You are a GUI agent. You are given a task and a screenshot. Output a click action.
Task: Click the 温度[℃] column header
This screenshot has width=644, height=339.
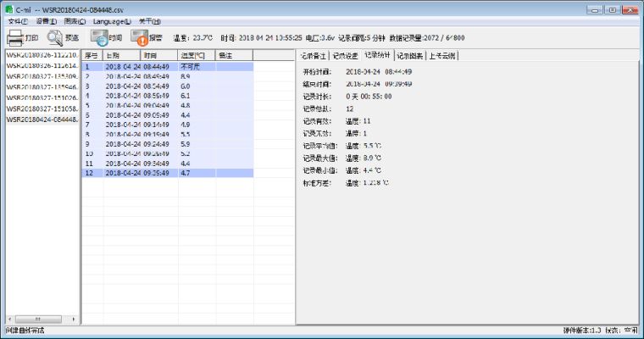click(197, 55)
